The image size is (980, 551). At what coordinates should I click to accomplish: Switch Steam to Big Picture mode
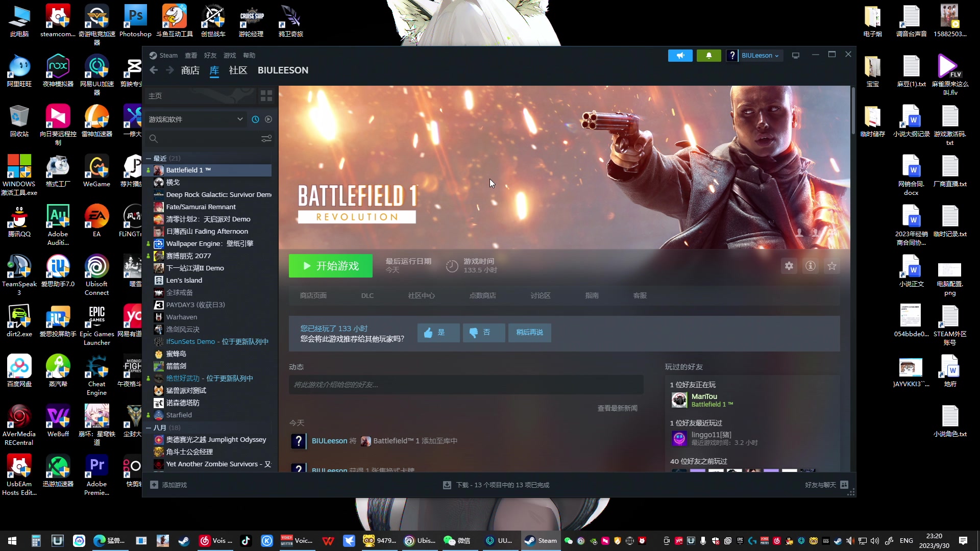click(796, 56)
